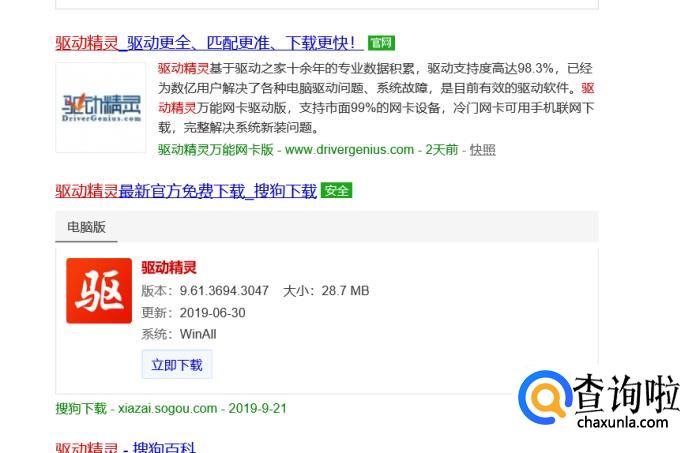The height and width of the screenshot is (453, 692).
Task: Click the file size 28.7 MB text
Action: pyautogui.click(x=345, y=291)
